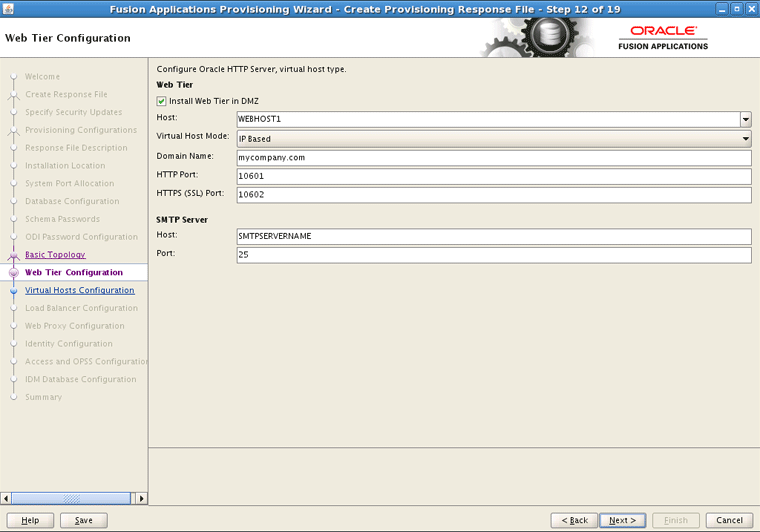The width and height of the screenshot is (760, 532).
Task: Click the Web Tier Host text field
Action: point(488,119)
